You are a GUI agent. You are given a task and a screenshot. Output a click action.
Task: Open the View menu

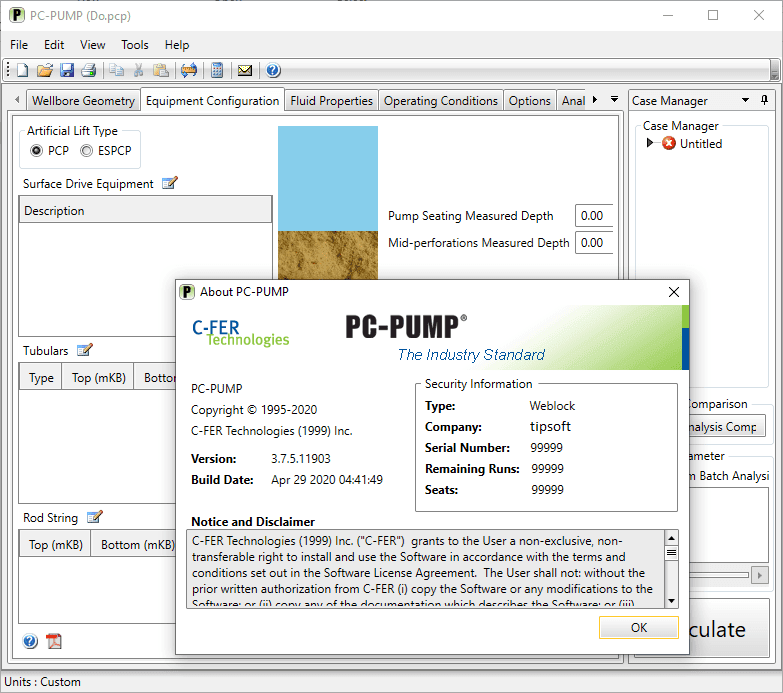pos(92,45)
